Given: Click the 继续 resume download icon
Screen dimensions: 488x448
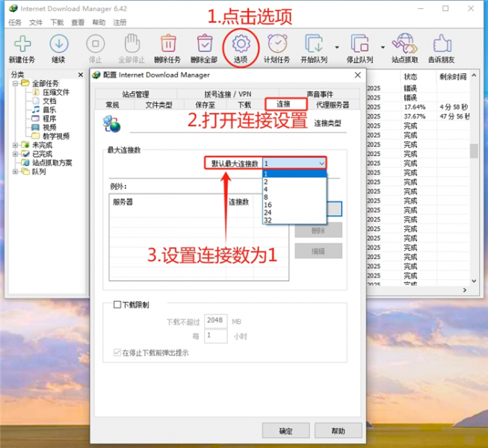Looking at the screenshot, I should tap(59, 44).
